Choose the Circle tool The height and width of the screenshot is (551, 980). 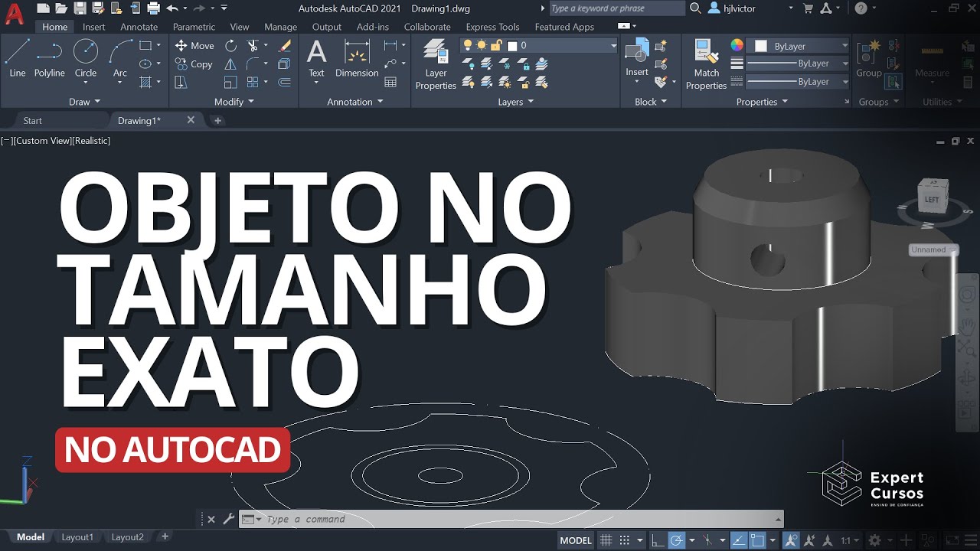click(86, 58)
